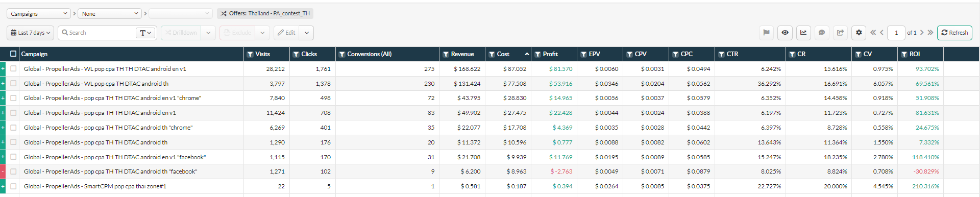Click the Refresh button
Image resolution: width=980 pixels, height=197 pixels.
tap(954, 33)
